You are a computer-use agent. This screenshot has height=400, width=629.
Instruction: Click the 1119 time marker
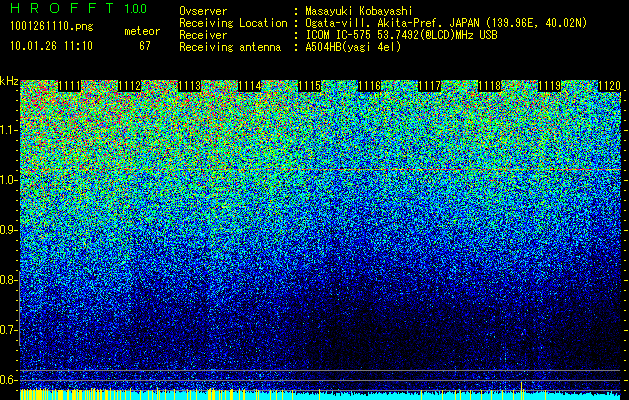click(550, 86)
